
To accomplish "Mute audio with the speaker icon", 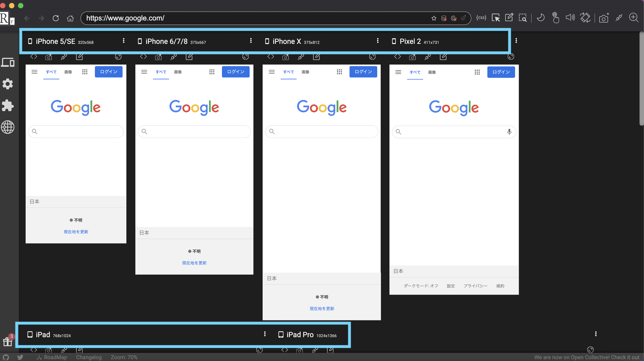I will pos(570,18).
